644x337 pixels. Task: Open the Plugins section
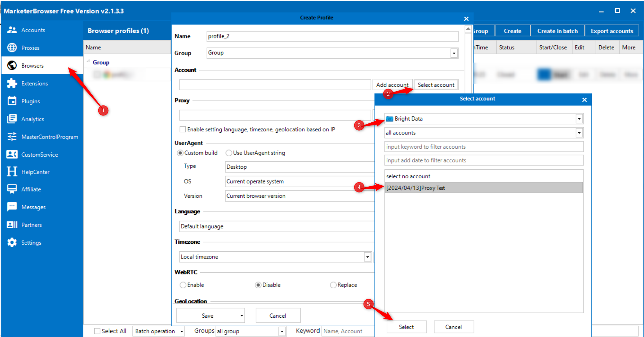30,101
